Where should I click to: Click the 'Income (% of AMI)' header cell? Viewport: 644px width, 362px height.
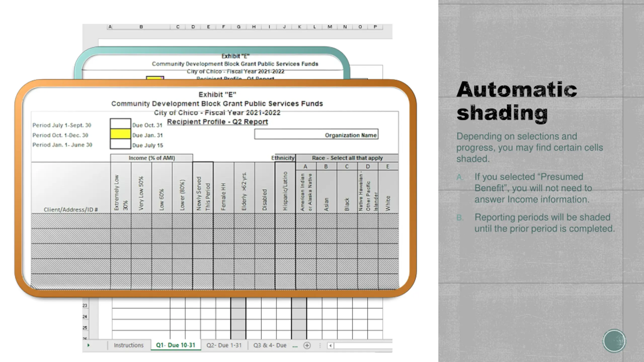click(152, 158)
